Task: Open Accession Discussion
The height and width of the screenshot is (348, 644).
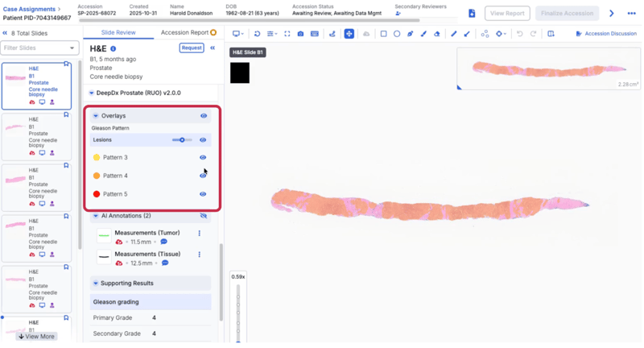Action: click(606, 34)
